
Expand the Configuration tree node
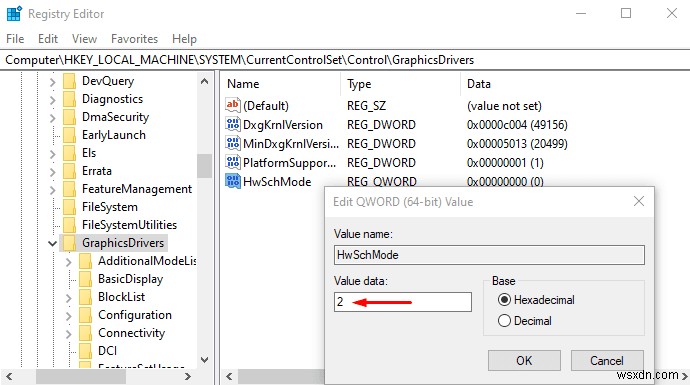point(69,316)
